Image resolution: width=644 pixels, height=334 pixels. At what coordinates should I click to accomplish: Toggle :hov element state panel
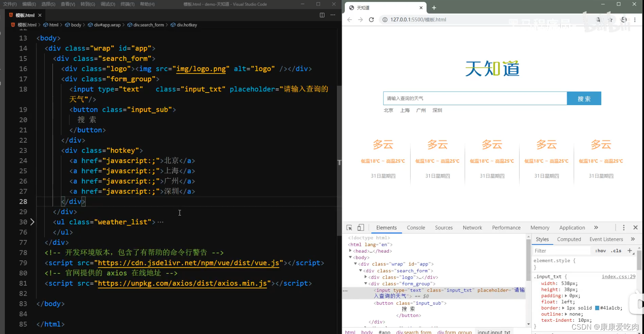tap(601, 251)
